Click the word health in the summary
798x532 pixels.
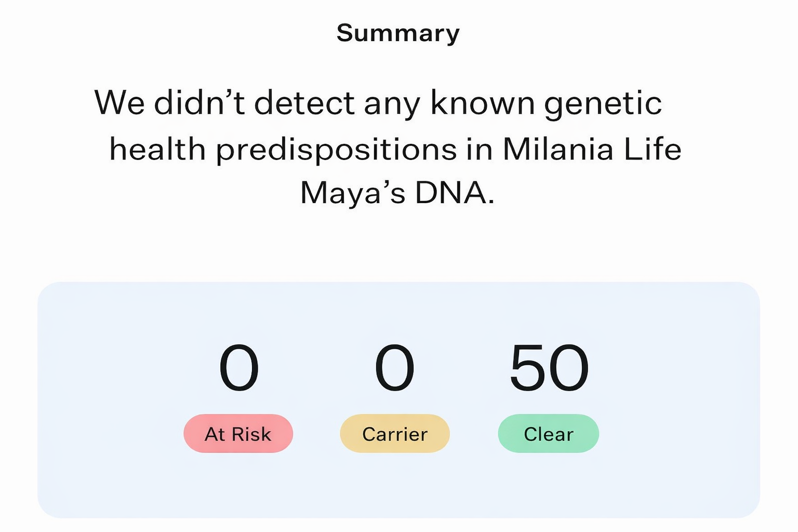click(157, 149)
